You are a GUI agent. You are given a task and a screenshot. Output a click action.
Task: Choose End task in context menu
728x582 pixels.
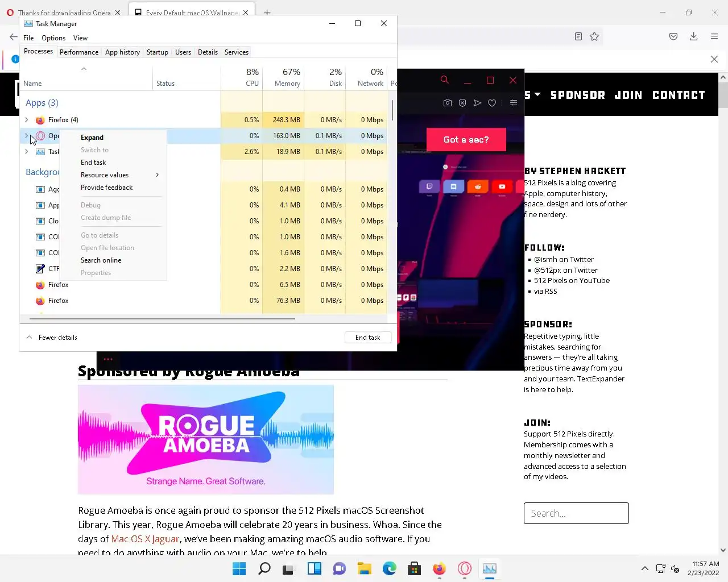tap(113, 163)
